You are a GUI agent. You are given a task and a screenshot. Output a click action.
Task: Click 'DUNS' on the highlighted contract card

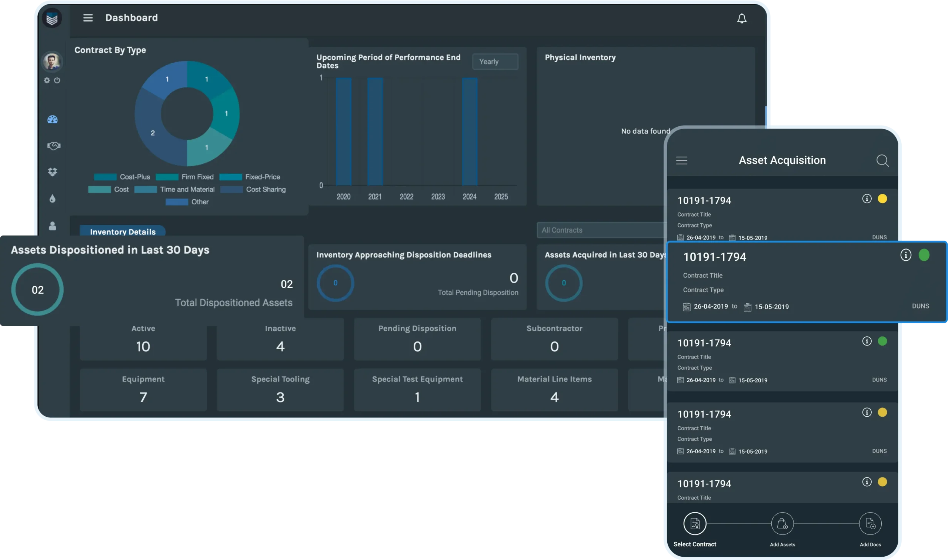point(920,306)
